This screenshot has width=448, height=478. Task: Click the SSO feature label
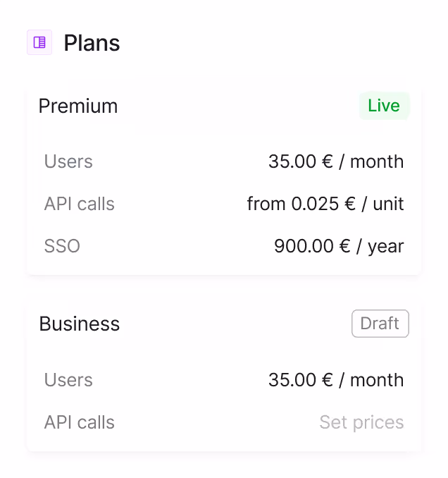coord(62,246)
